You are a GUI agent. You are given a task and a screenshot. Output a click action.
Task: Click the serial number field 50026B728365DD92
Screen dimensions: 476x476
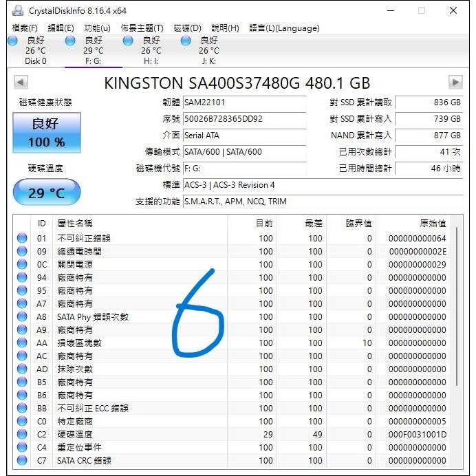[x=244, y=119]
